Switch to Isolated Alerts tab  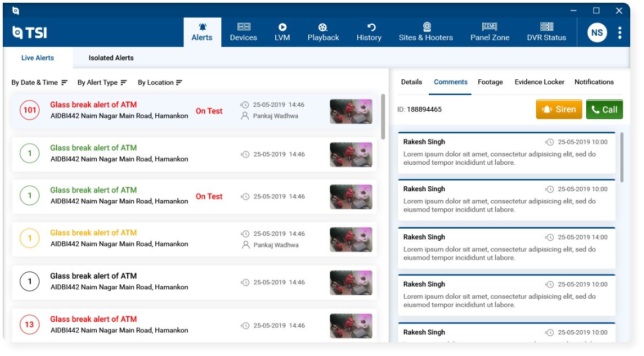click(111, 58)
